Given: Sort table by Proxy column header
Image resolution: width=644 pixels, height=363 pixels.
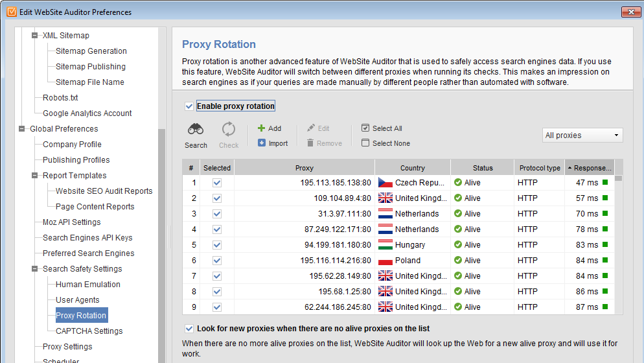Looking at the screenshot, I should tap(305, 168).
